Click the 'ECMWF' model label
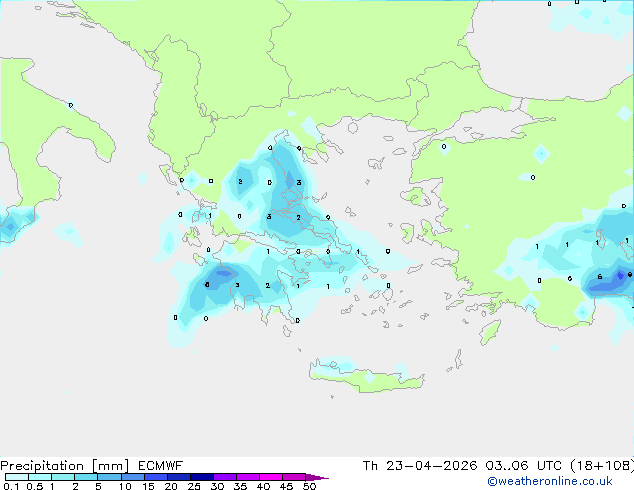This screenshot has width=634, height=490. (161, 466)
